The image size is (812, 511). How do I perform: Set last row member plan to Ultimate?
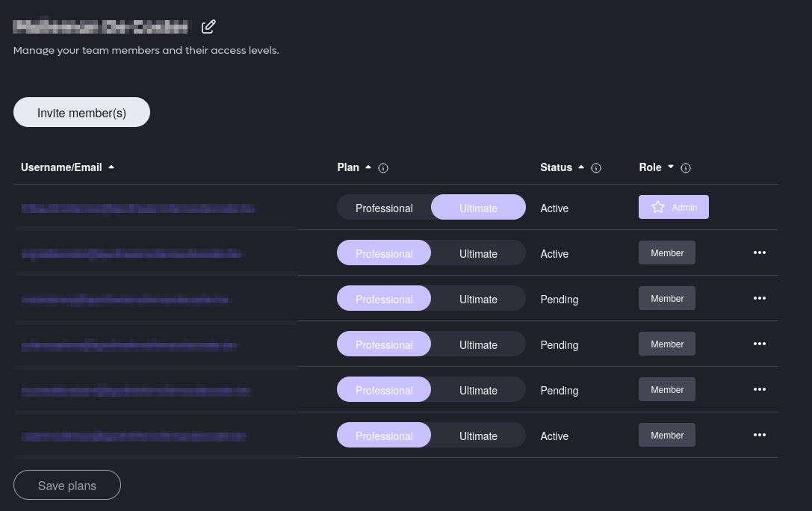click(478, 436)
